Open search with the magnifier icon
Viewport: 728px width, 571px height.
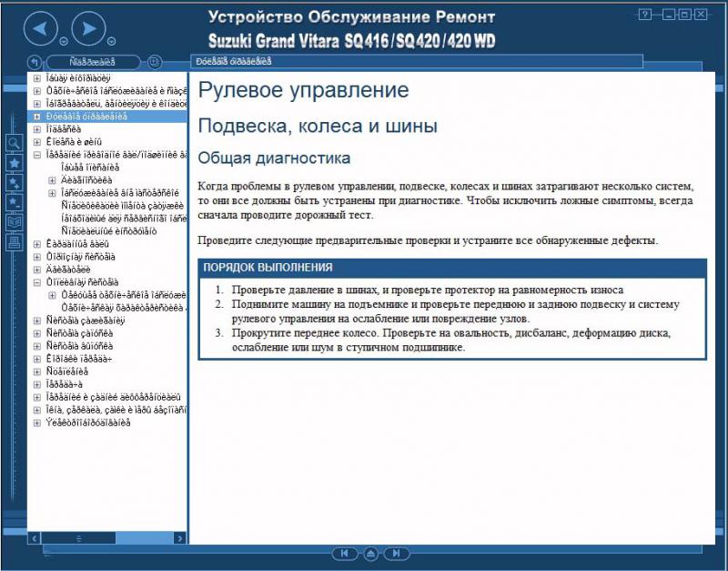[15, 143]
